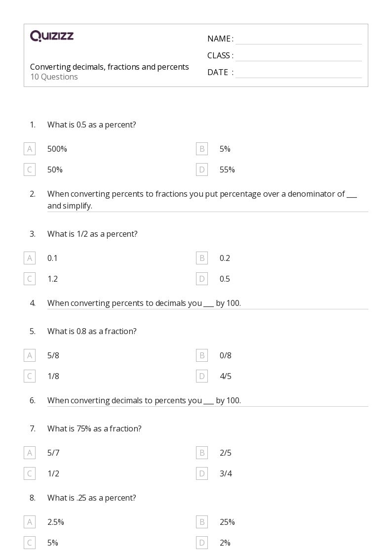This screenshot has height=555, width=392.
Task: Tick answer box A next to 2.5%
Action: [x=30, y=522]
